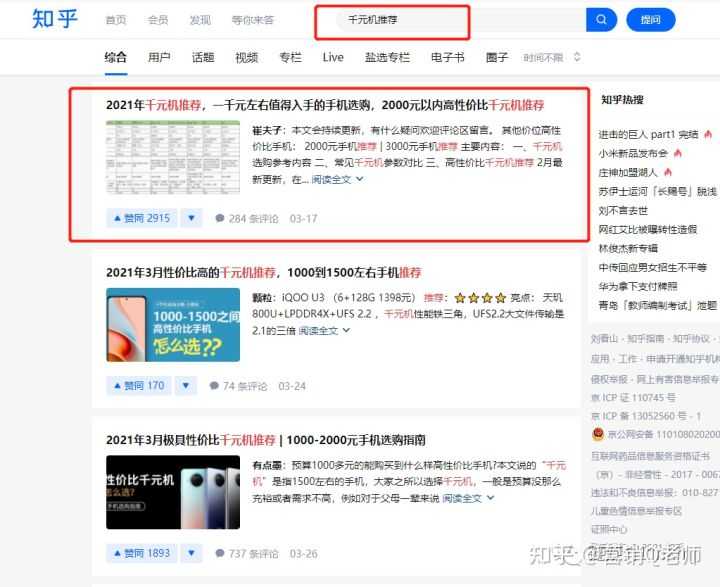Image resolution: width=720 pixels, height=587 pixels.
Task: Downvote the answer next to 赞同 170
Action: (186, 385)
